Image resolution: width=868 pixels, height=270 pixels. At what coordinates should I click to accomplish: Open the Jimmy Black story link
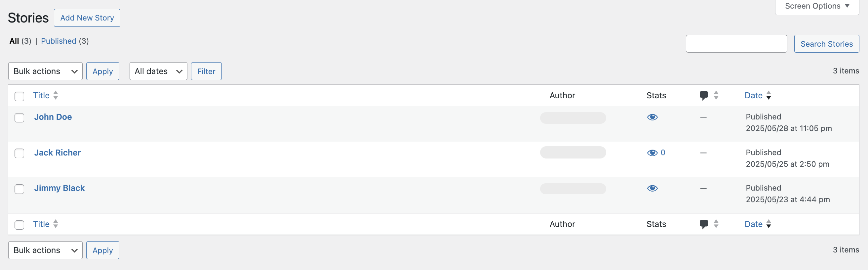point(59,188)
